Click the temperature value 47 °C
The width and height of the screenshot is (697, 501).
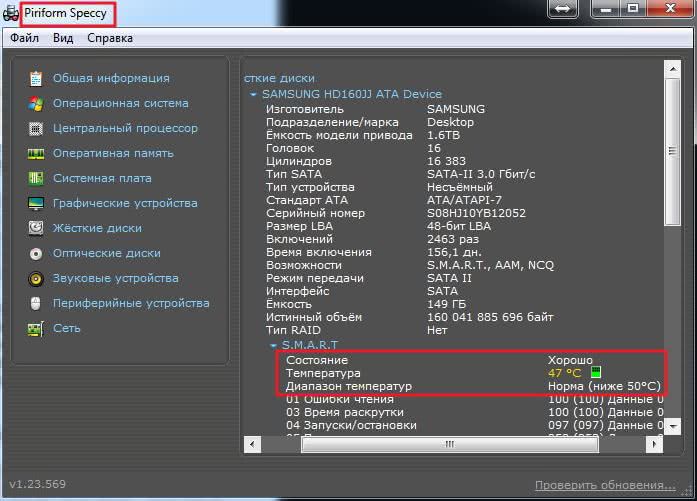564,373
